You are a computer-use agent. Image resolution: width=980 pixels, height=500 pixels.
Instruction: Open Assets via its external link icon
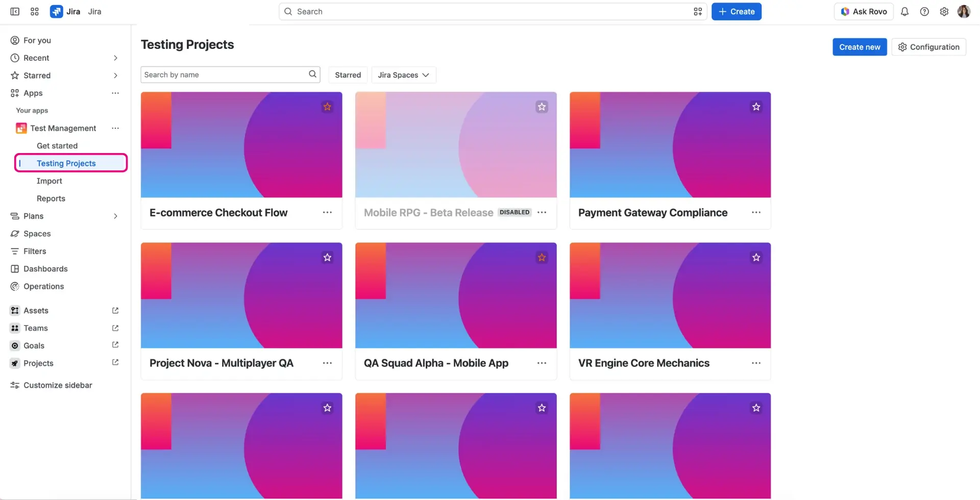click(115, 310)
